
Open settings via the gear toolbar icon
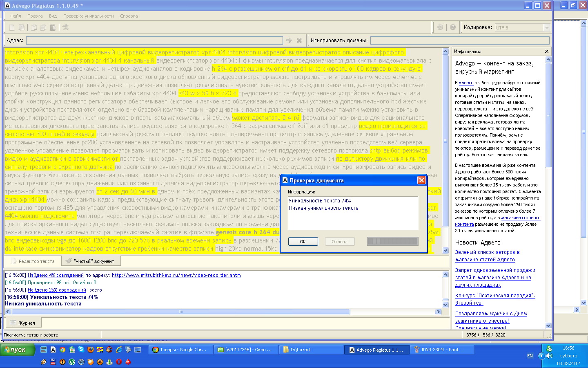point(440,27)
